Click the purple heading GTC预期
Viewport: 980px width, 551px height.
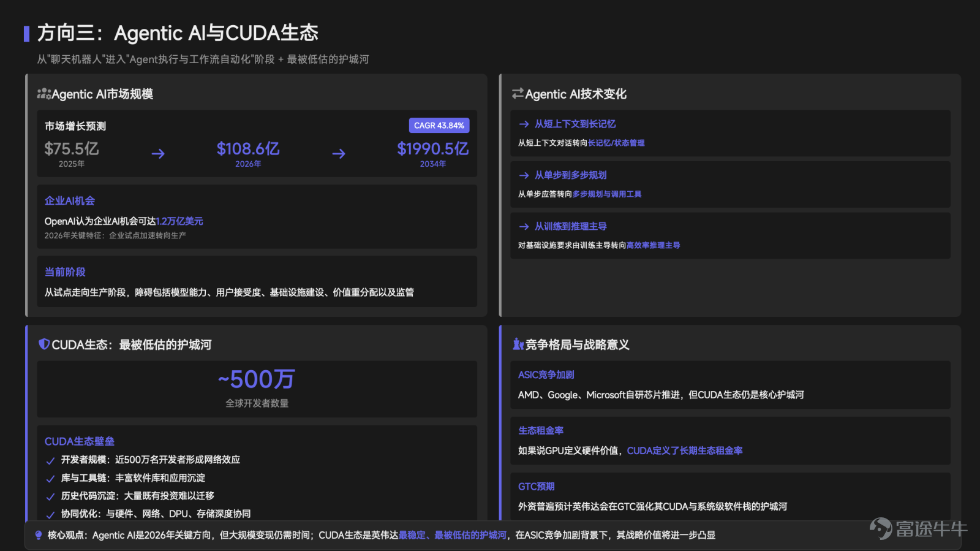pos(537,487)
